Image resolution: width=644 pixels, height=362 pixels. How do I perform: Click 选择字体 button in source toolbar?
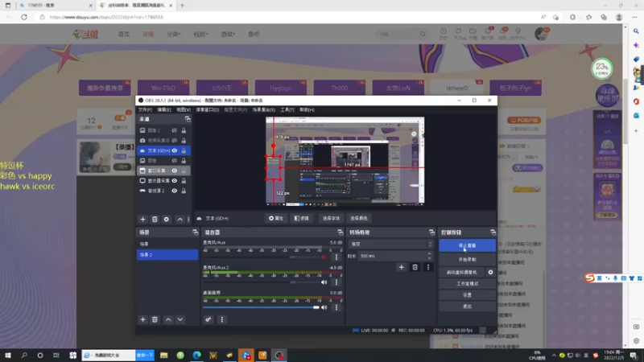coord(331,218)
